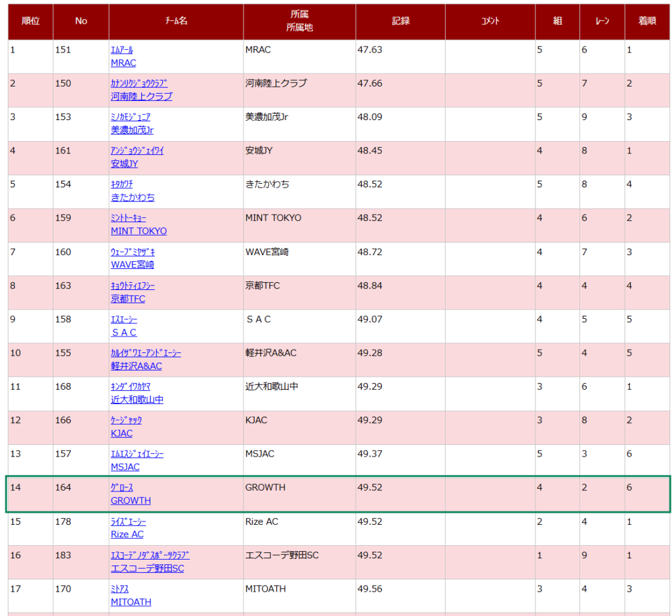Open the 河南陸上クラブ team link
This screenshot has height=616, width=672.
pyautogui.click(x=142, y=96)
